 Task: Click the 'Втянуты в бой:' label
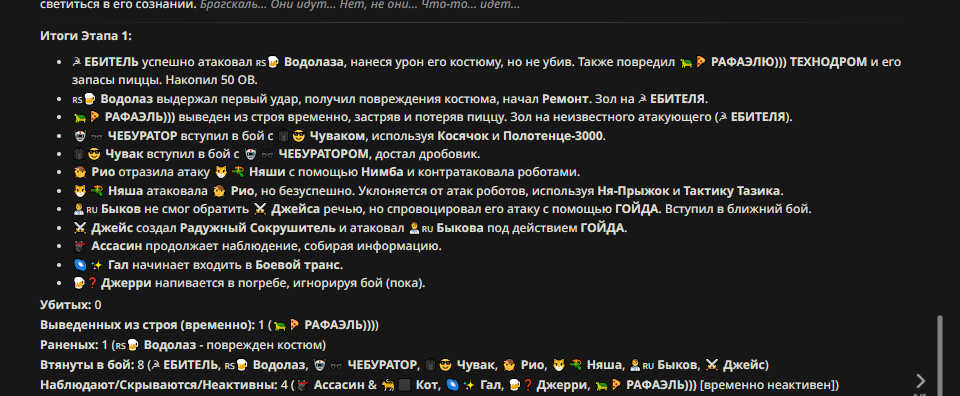(88, 365)
